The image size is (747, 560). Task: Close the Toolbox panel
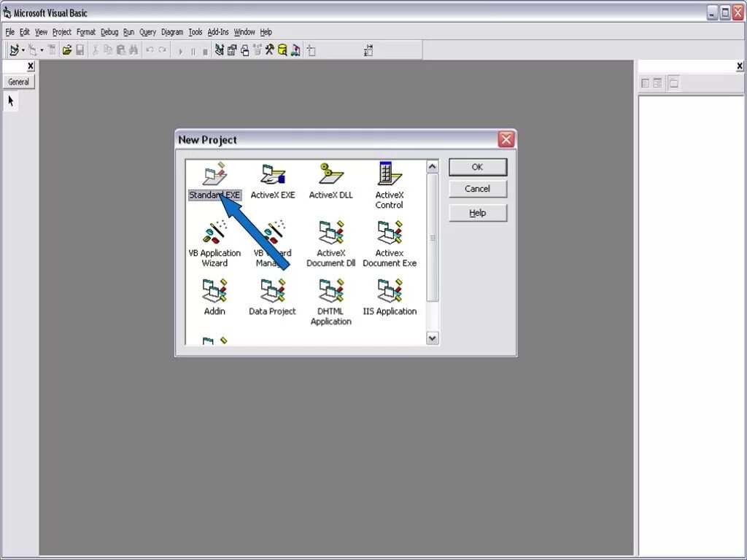click(31, 66)
